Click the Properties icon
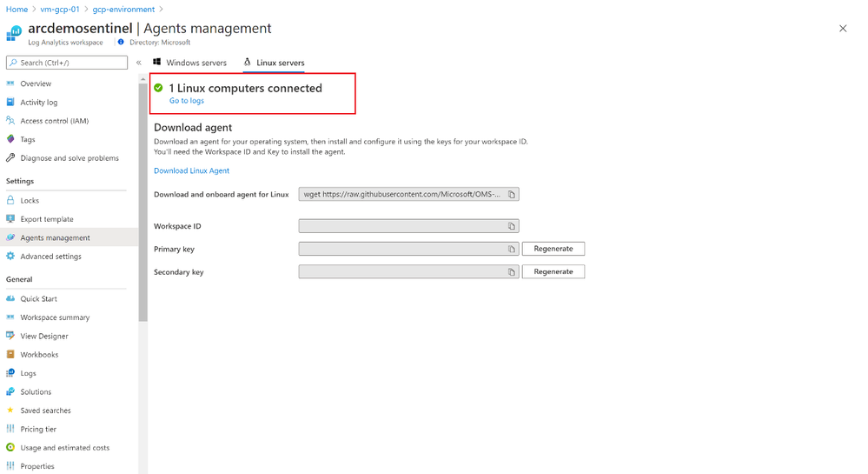 pyautogui.click(x=10, y=465)
